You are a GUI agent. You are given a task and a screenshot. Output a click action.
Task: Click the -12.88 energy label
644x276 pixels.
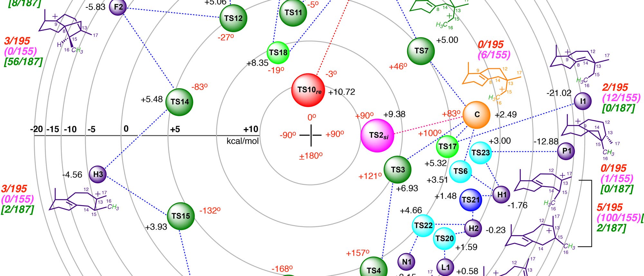click(546, 141)
